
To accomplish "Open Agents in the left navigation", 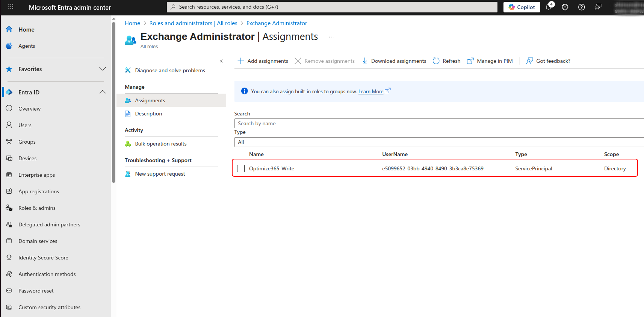I will (27, 46).
